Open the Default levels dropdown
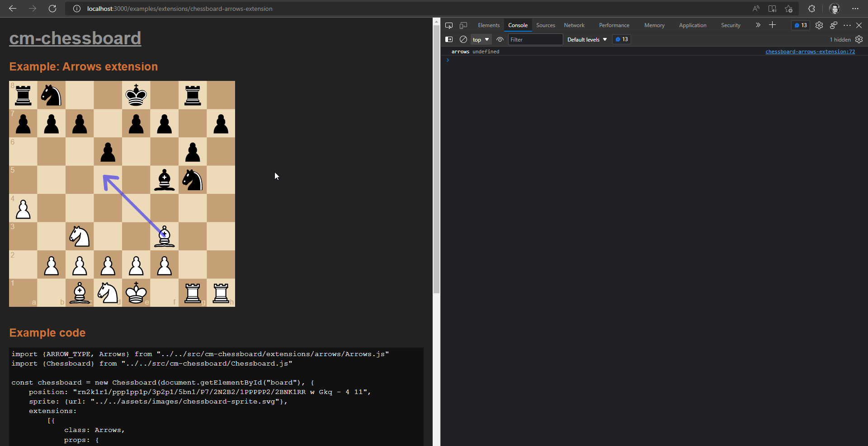The height and width of the screenshot is (446, 868). (586, 39)
